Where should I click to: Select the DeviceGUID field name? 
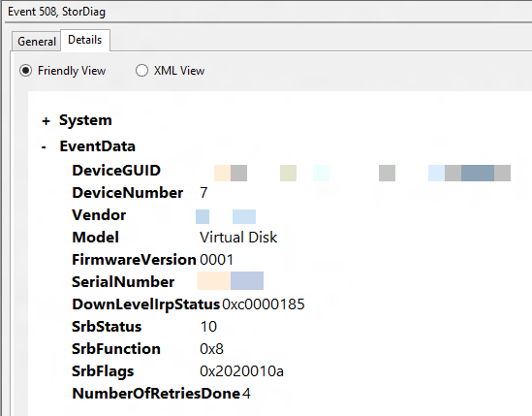(116, 170)
